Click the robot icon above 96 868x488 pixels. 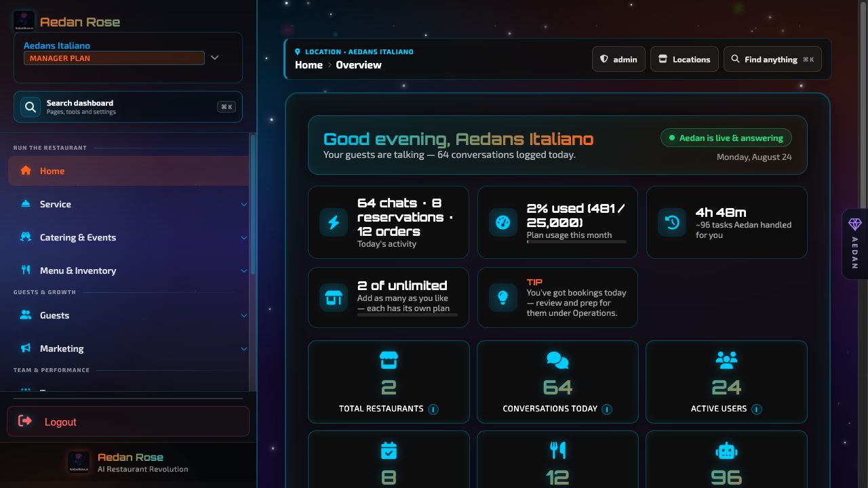[726, 451]
